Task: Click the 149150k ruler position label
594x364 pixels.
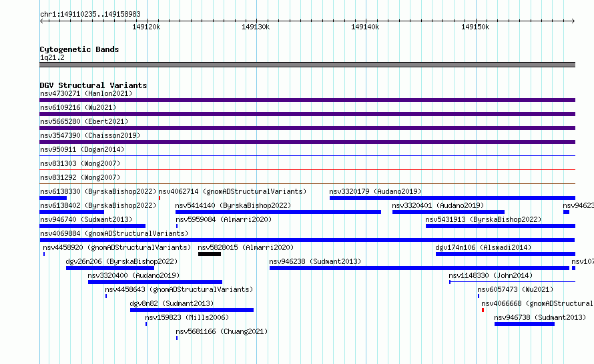Action: point(475,27)
